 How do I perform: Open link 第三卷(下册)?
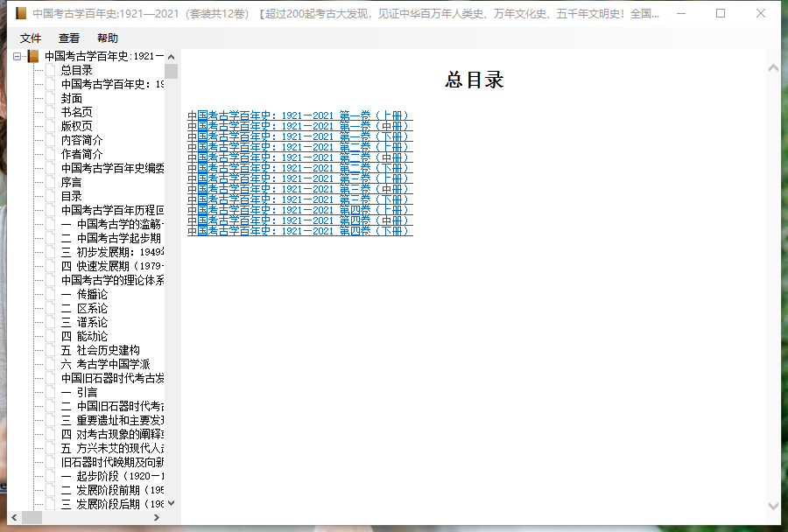(x=300, y=199)
